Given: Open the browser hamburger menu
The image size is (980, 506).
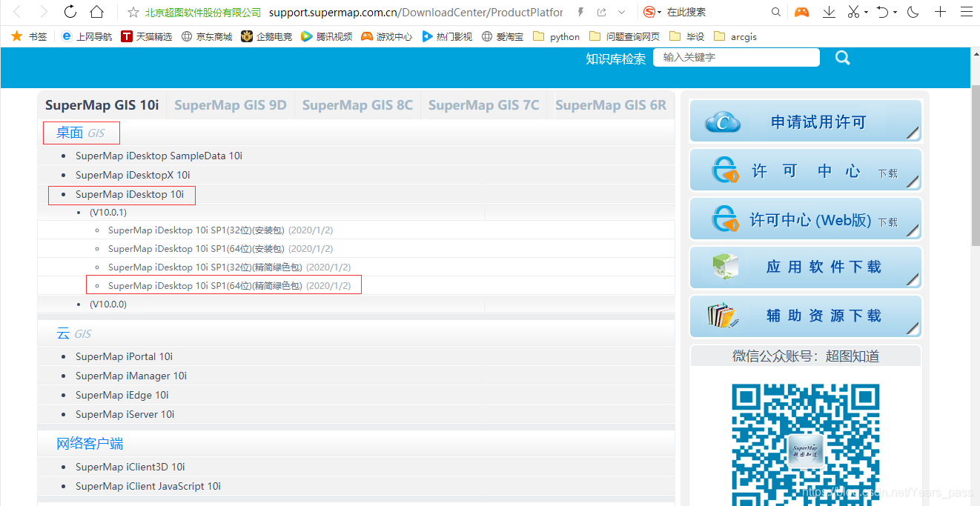Looking at the screenshot, I should (x=965, y=12).
